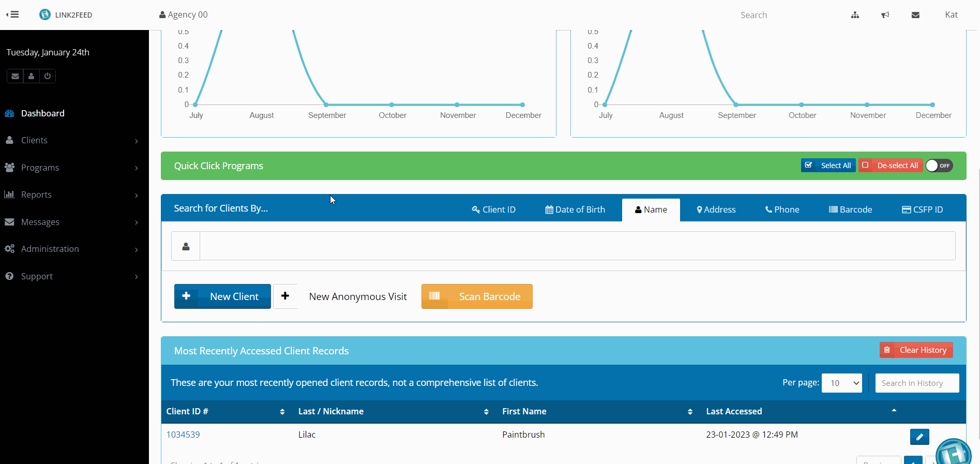Click the sidebar collapse hamburger icon

tap(12, 14)
